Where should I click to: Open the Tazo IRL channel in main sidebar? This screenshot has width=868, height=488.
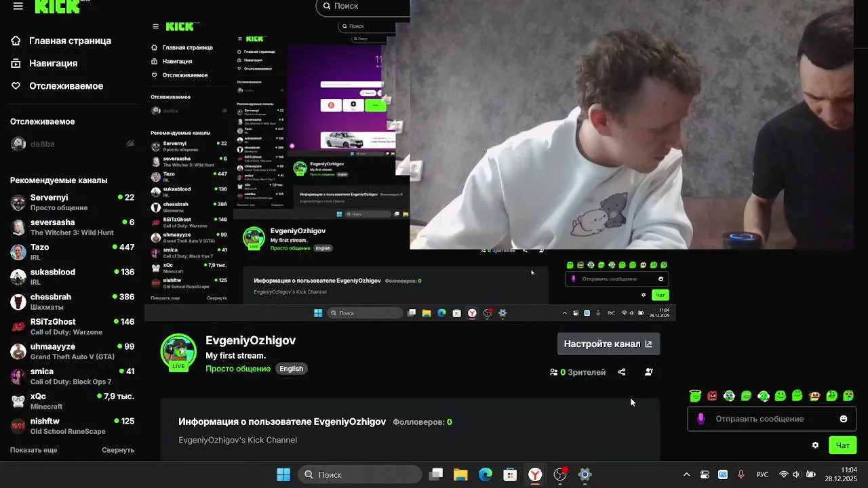pos(73,252)
